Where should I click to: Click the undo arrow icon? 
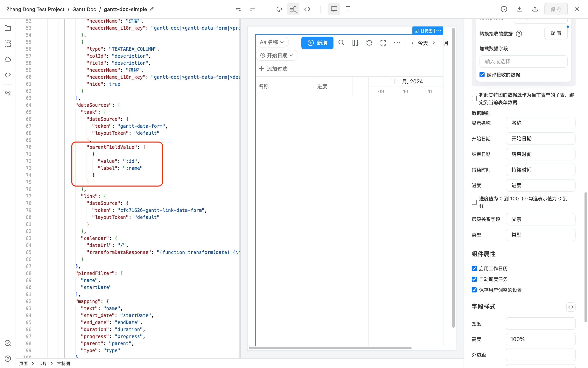pyautogui.click(x=238, y=9)
